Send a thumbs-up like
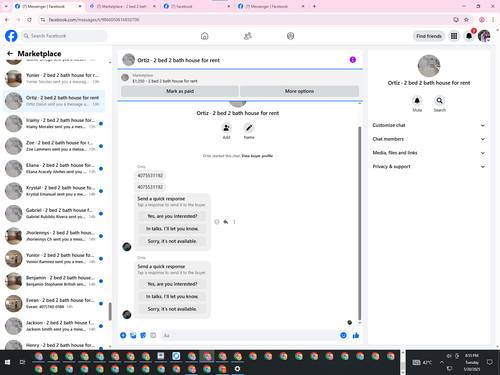Image resolution: width=500 pixels, height=375 pixels. [x=356, y=335]
